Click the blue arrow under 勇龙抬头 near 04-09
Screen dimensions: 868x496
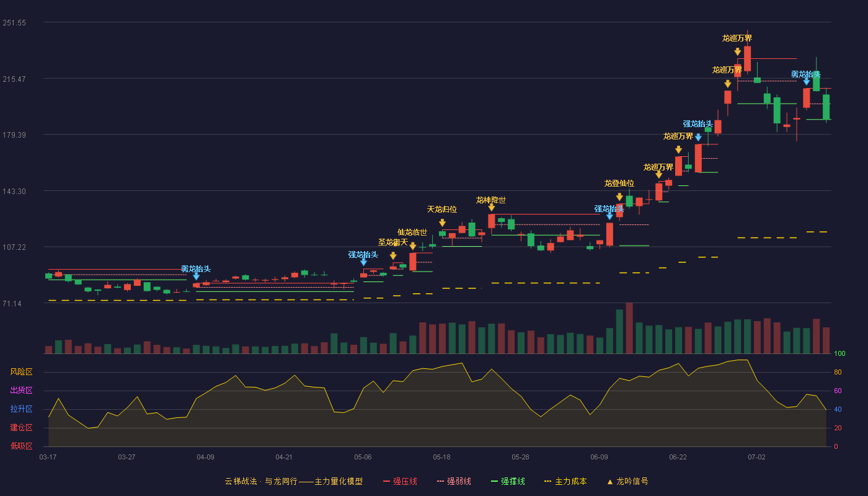click(x=196, y=277)
